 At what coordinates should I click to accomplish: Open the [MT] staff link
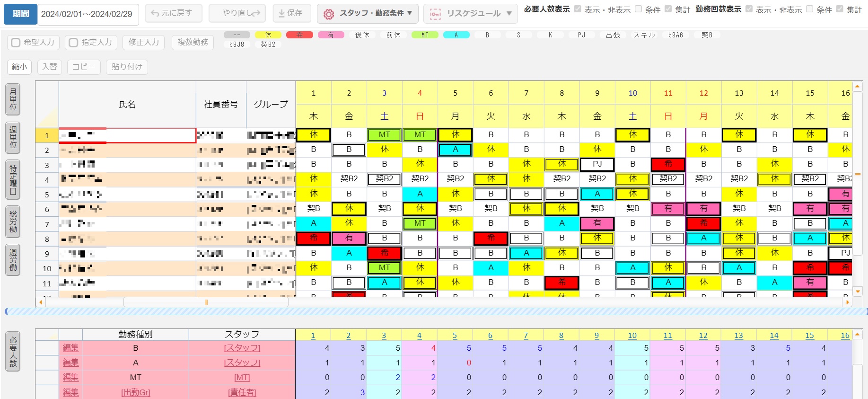point(242,378)
